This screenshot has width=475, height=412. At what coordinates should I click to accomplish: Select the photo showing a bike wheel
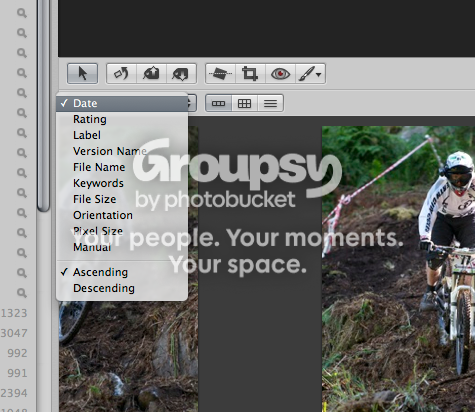129,356
